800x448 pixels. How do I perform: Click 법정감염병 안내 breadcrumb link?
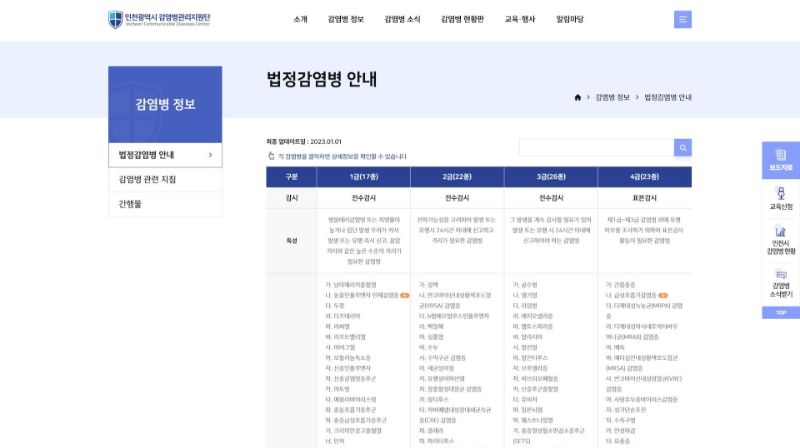click(668, 97)
